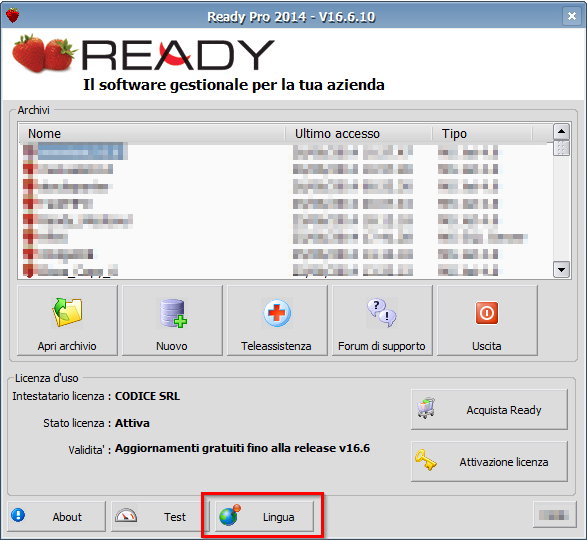Screen dimensions: 587x540
Task: Click the 'CODICE SRL' license holder text
Action: coord(147,396)
